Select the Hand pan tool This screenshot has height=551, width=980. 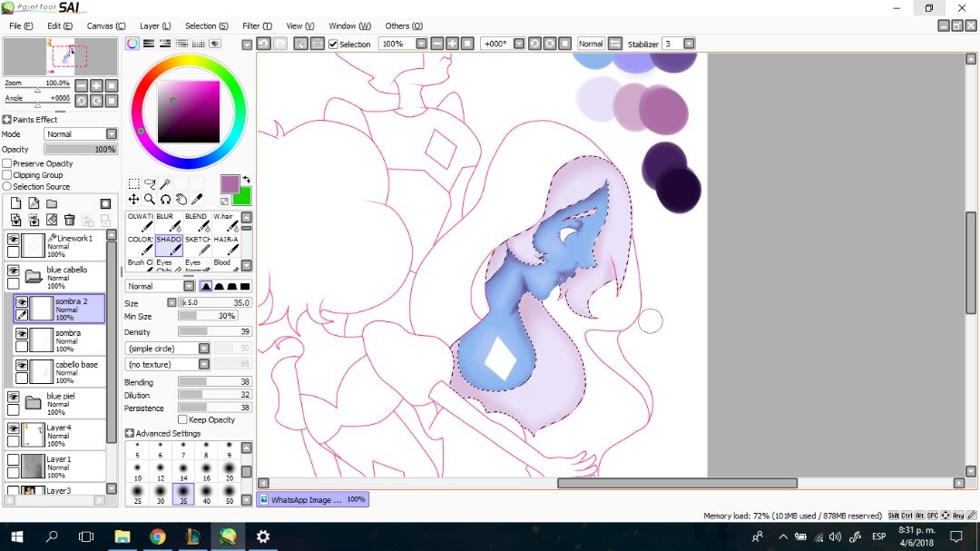(x=181, y=199)
